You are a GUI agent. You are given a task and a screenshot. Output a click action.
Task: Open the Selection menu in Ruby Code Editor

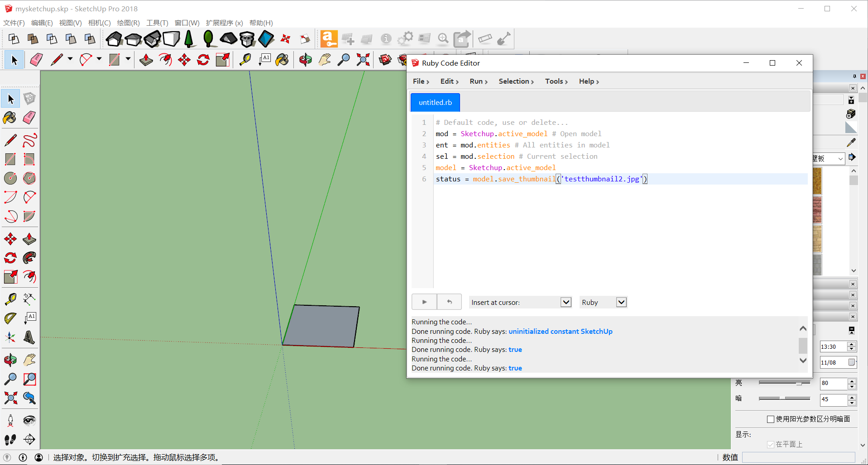coord(516,81)
